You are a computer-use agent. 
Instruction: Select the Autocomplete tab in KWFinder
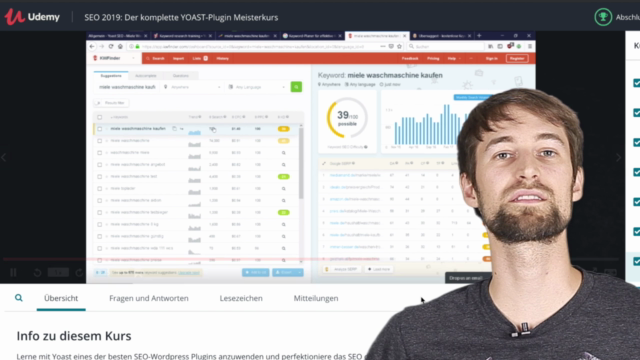click(x=146, y=76)
